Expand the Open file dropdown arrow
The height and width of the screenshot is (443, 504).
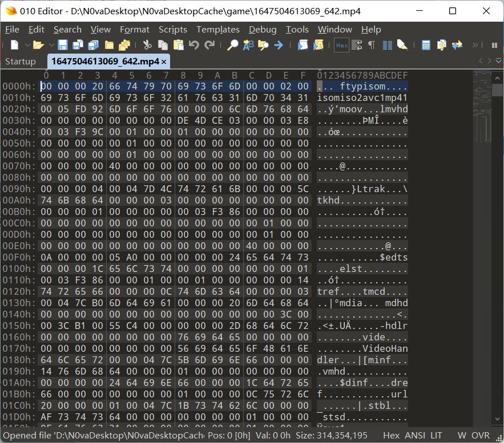[51, 45]
